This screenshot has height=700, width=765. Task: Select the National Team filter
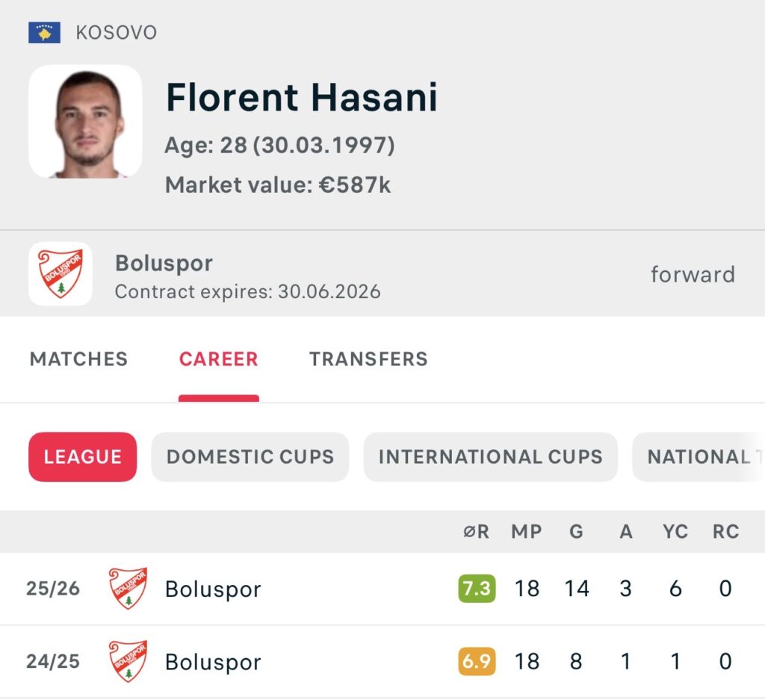coord(698,457)
